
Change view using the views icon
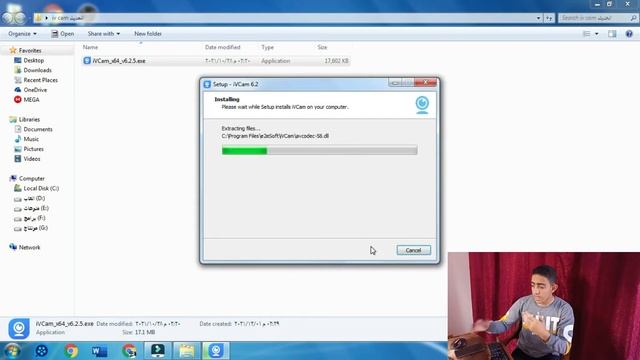[587, 34]
